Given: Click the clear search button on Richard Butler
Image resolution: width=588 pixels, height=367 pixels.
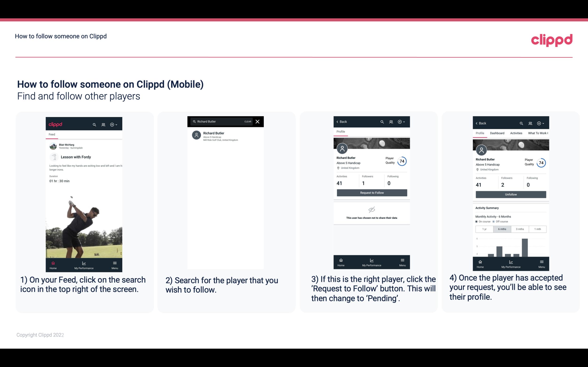Looking at the screenshot, I should (247, 121).
